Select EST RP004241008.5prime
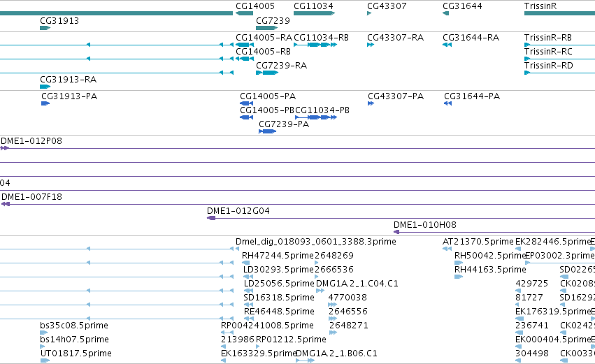The image size is (595, 364). pos(268,326)
